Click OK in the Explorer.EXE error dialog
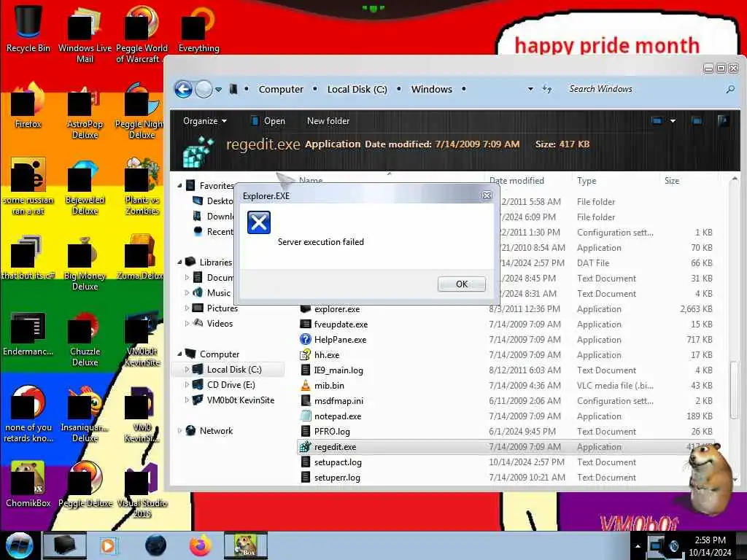This screenshot has height=560, width=747. point(461,284)
